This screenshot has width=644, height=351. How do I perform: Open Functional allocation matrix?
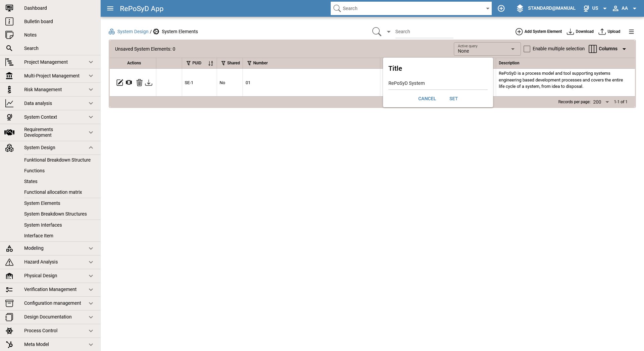point(53,192)
